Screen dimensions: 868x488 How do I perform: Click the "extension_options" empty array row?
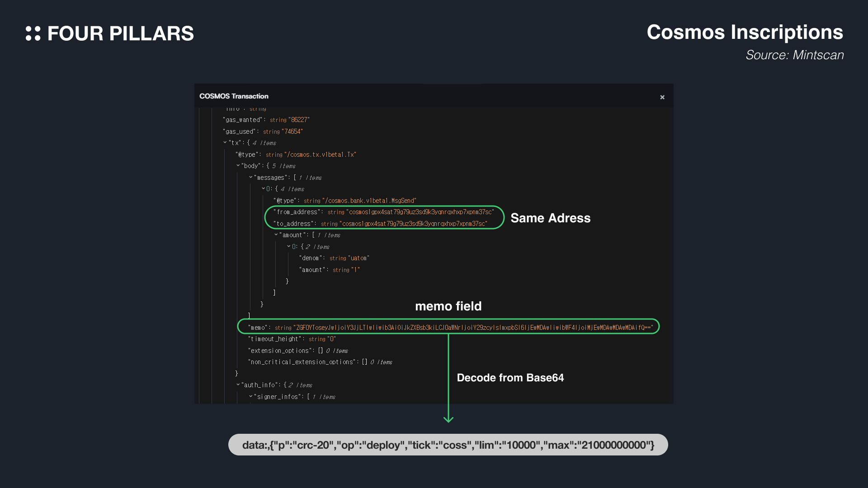coord(280,351)
